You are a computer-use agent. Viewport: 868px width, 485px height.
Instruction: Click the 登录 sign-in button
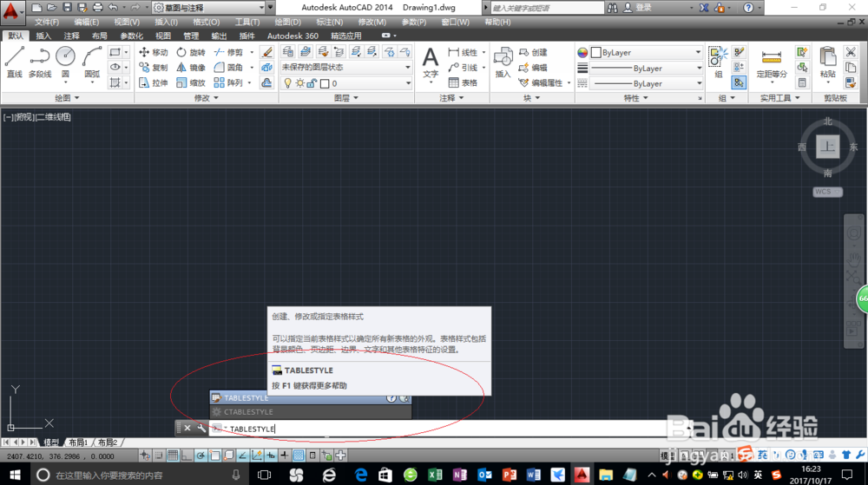(638, 7)
